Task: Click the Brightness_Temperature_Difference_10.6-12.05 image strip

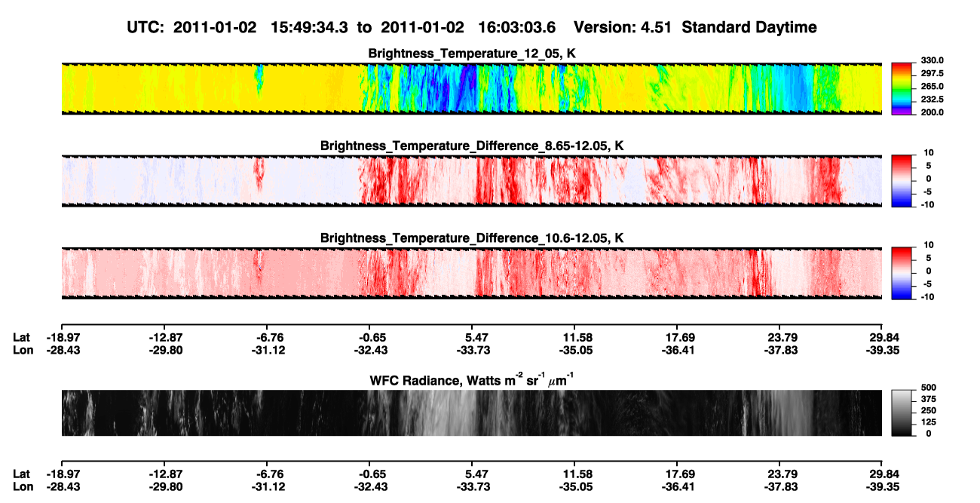Action: click(x=471, y=272)
